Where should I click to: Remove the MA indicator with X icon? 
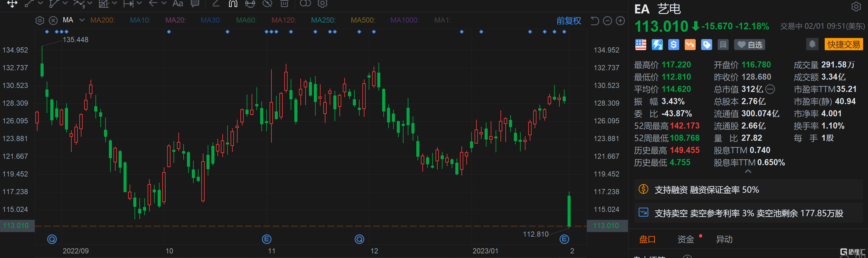(x=53, y=20)
